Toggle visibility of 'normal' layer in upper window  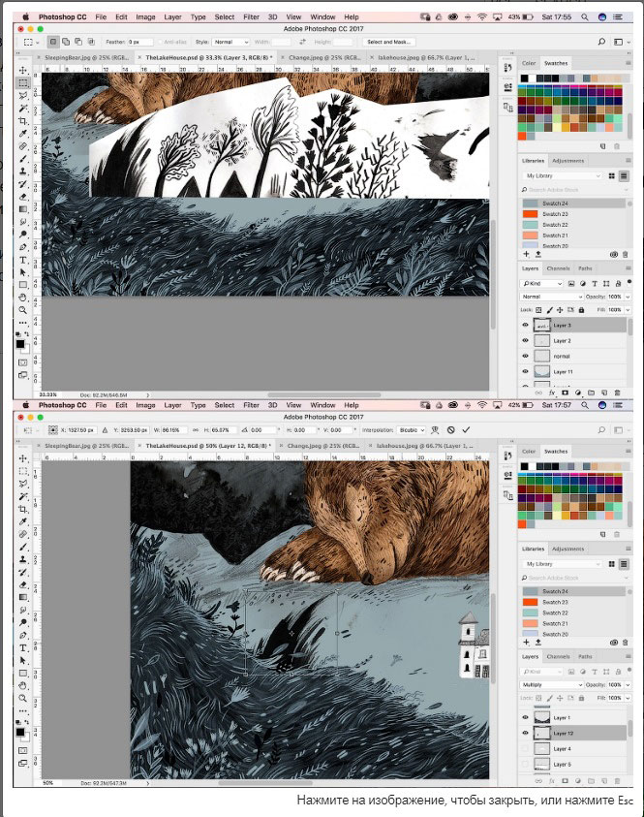click(525, 357)
